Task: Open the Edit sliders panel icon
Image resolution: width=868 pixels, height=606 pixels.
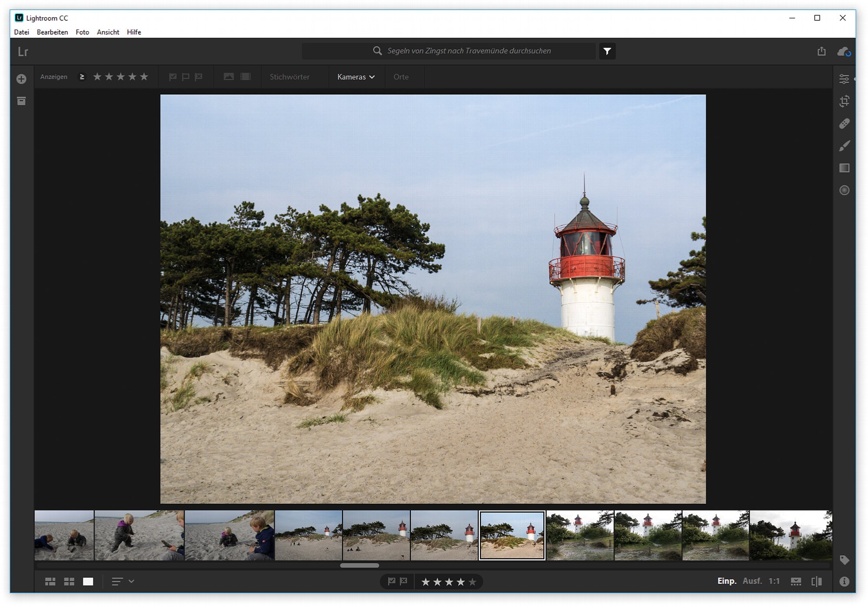Action: pos(844,79)
